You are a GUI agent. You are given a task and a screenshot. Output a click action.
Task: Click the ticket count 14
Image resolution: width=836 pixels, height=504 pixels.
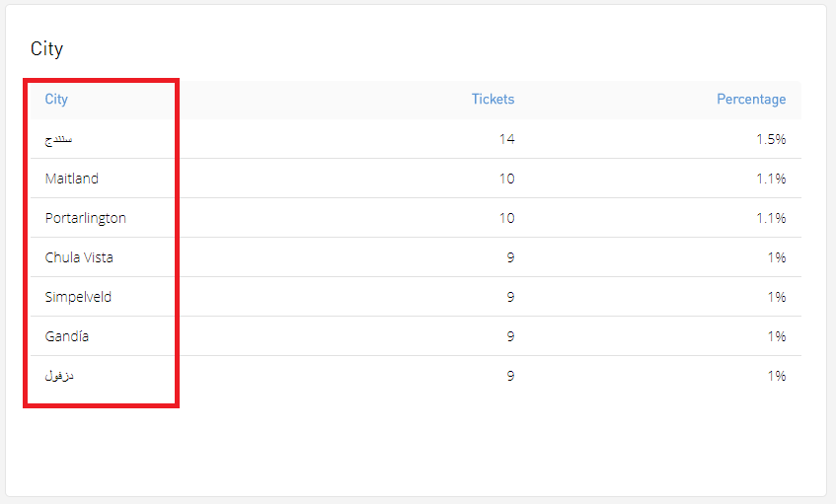tap(506, 139)
